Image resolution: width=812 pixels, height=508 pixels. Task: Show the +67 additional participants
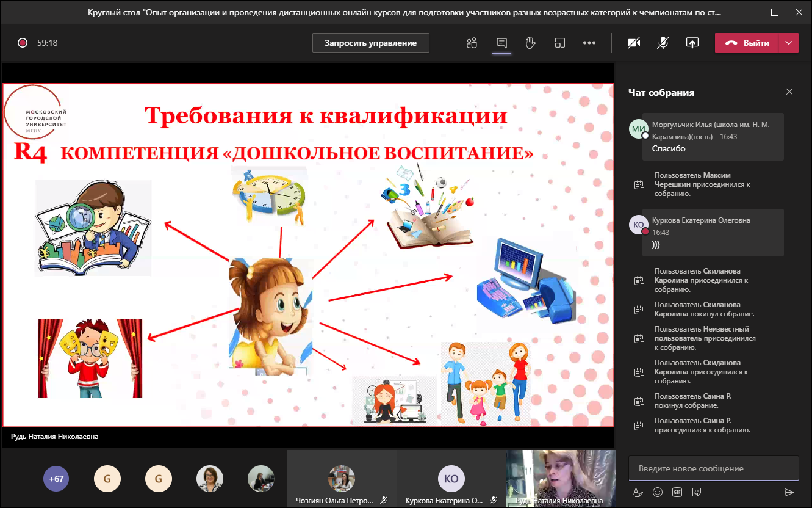coord(56,479)
